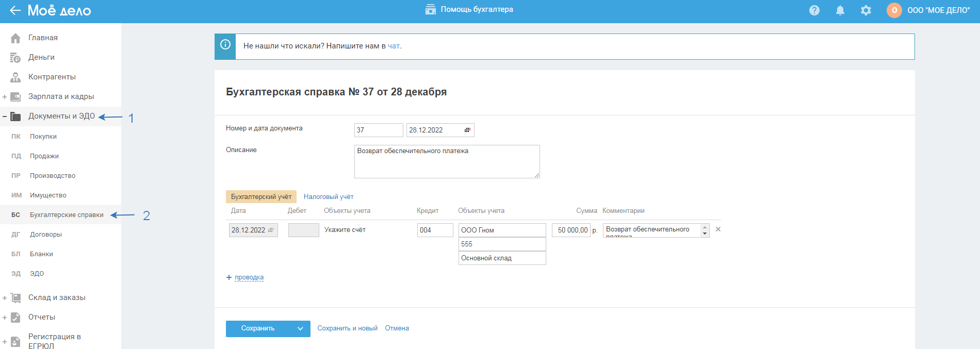Open the Продажи submenu item
The width and height of the screenshot is (980, 349).
coord(44,156)
